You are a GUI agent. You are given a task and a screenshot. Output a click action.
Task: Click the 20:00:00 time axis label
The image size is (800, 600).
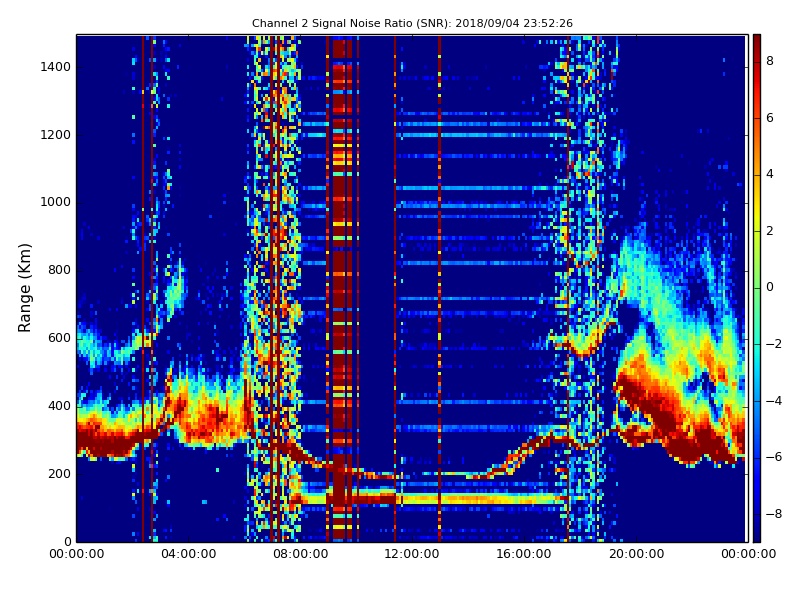636,554
